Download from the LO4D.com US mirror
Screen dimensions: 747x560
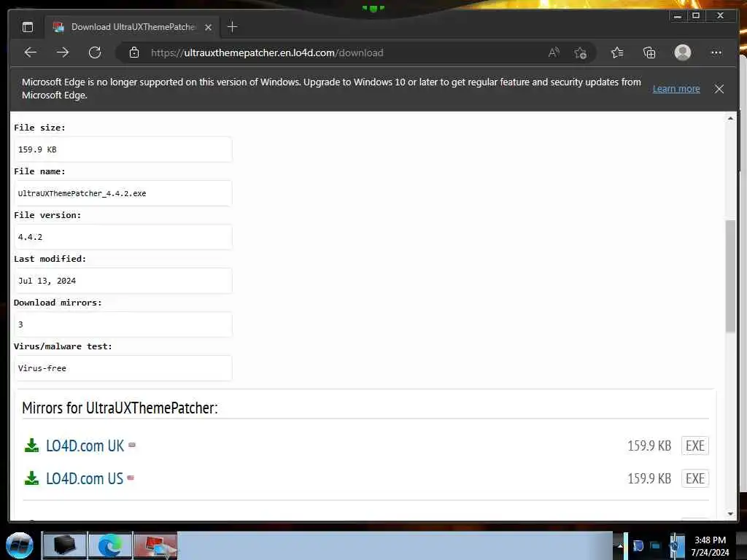point(85,478)
